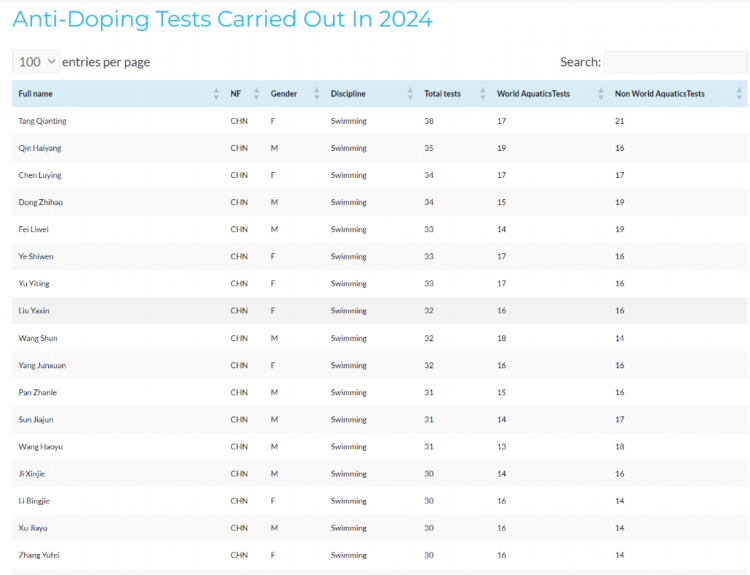Click the Qin Haiyang row name
This screenshot has width=750, height=575.
click(40, 148)
